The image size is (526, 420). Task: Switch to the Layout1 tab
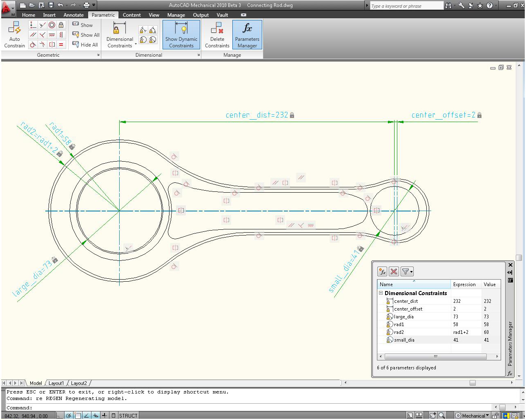56,383
